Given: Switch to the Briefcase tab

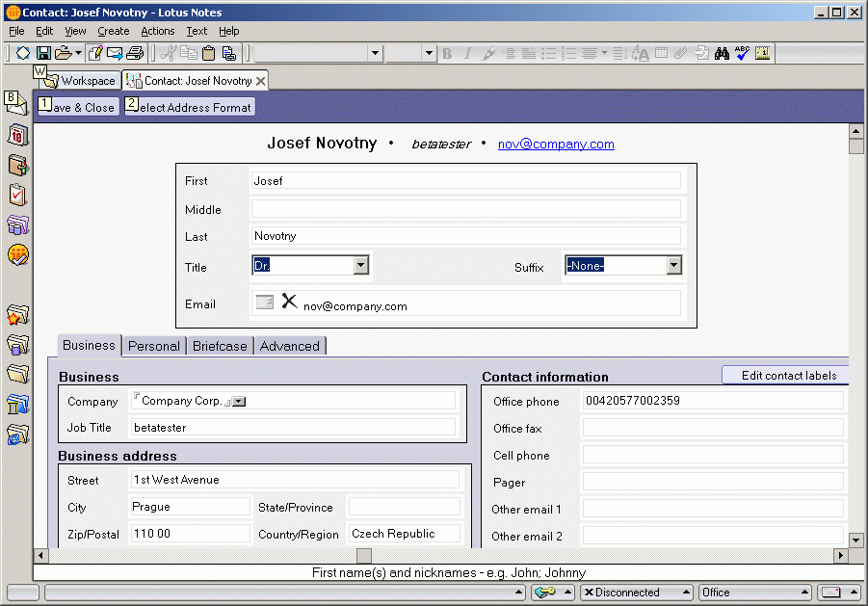Looking at the screenshot, I should [220, 346].
